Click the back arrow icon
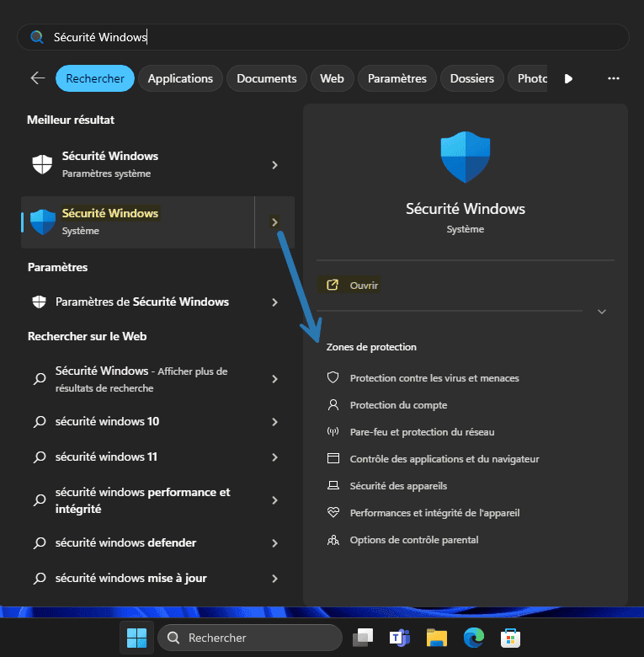The height and width of the screenshot is (657, 644). click(38, 78)
